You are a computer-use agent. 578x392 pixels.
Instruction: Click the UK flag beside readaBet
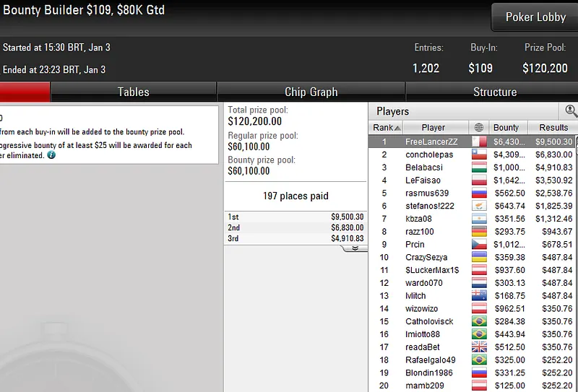(479, 347)
